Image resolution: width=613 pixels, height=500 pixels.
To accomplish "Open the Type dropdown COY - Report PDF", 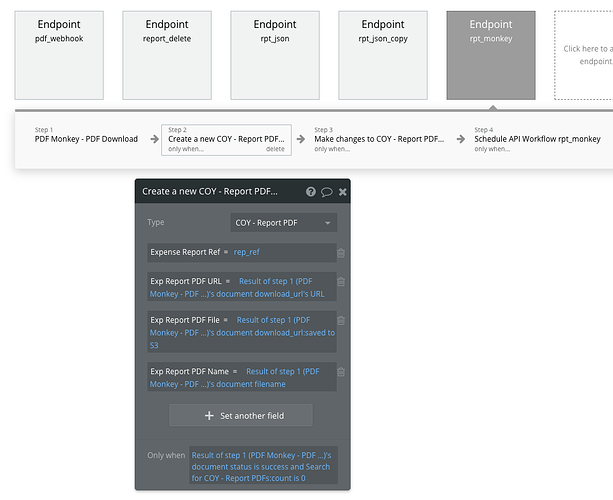I will coord(284,223).
